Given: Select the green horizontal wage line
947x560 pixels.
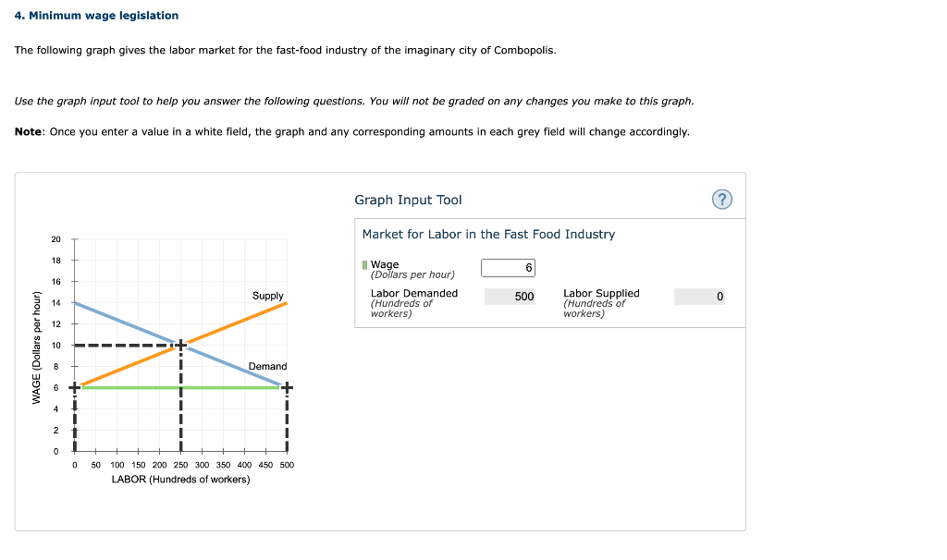Looking at the screenshot, I should [180, 387].
